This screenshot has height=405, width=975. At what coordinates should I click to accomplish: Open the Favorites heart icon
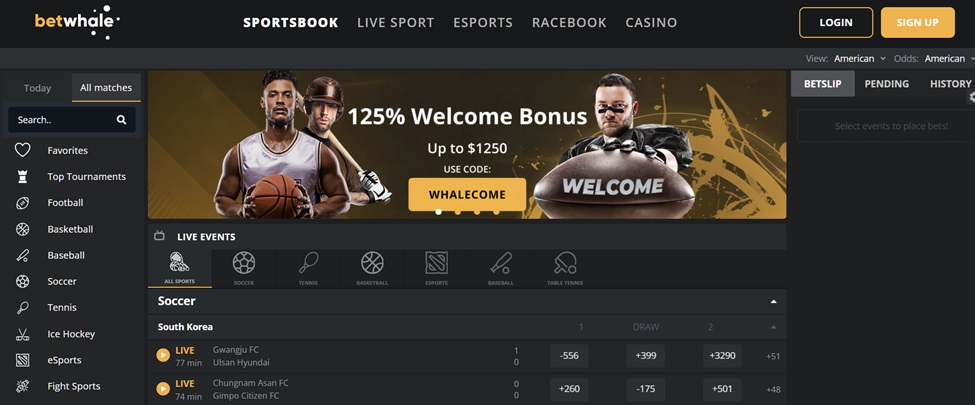point(22,150)
